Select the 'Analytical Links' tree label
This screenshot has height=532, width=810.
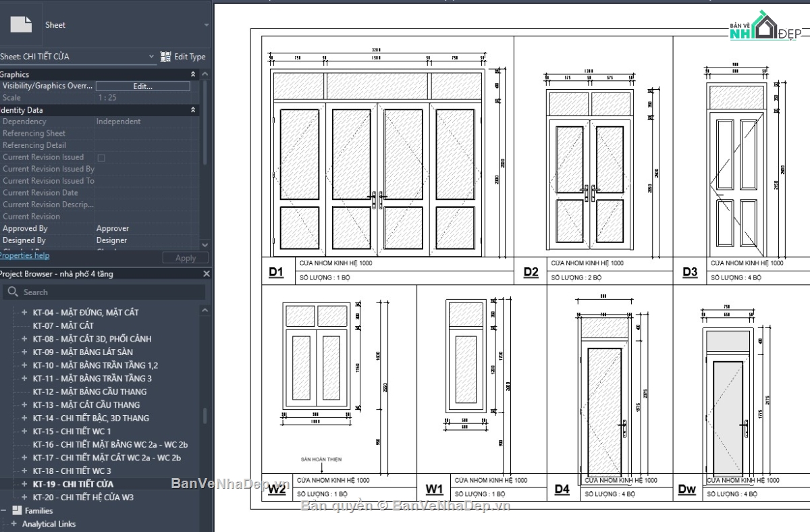click(x=49, y=524)
